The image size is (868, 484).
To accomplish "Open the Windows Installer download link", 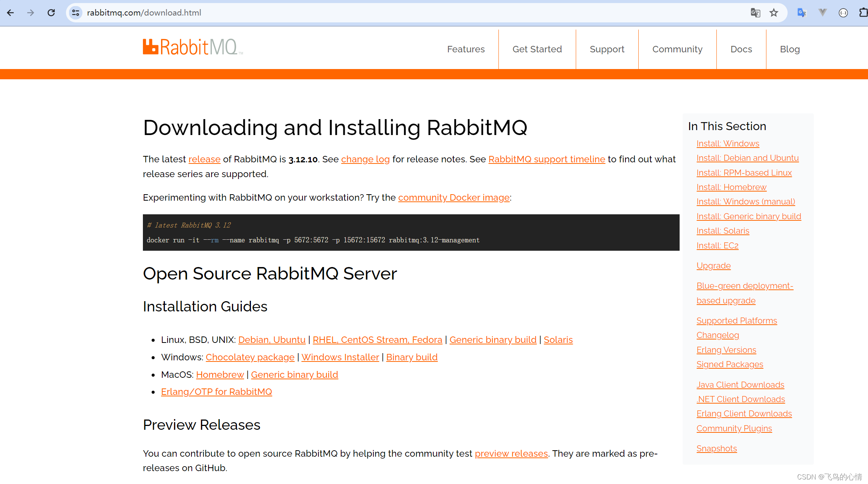I will pos(340,357).
